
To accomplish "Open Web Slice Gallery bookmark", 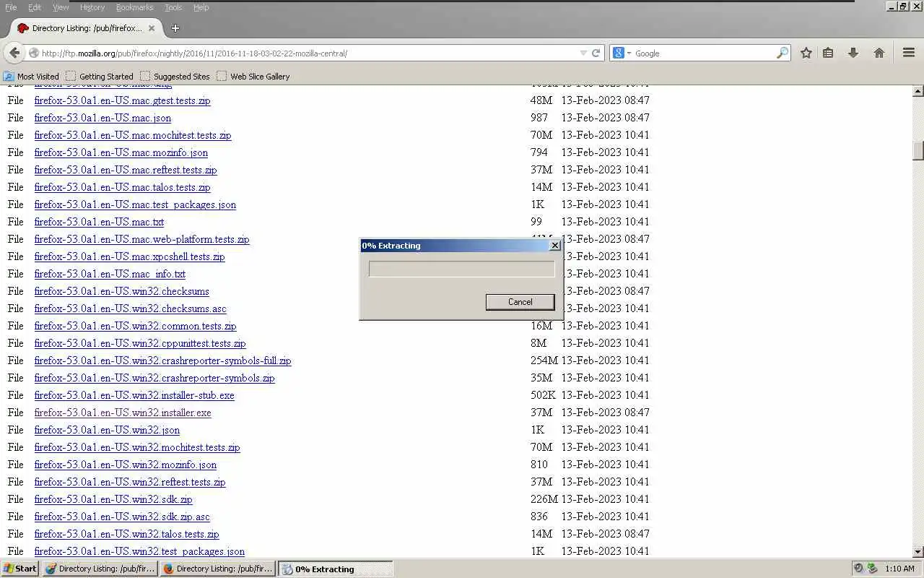I will point(253,76).
